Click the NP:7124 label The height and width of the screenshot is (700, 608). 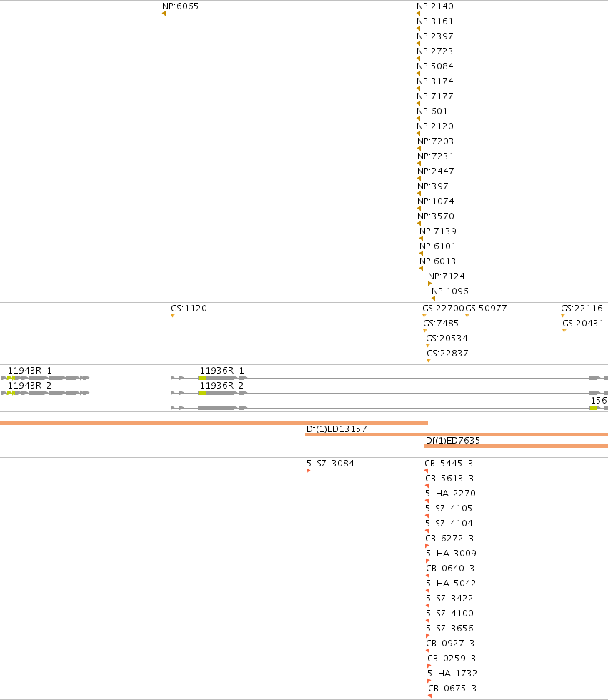click(x=447, y=276)
